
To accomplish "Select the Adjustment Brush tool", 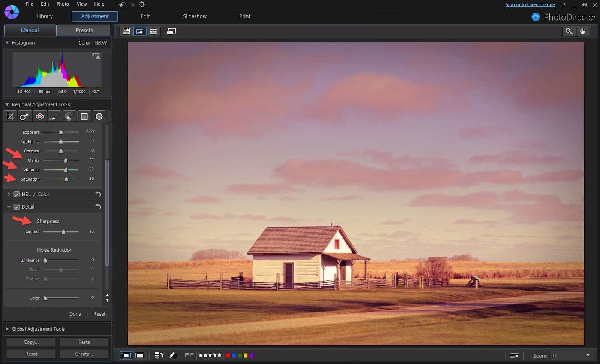I will point(54,116).
